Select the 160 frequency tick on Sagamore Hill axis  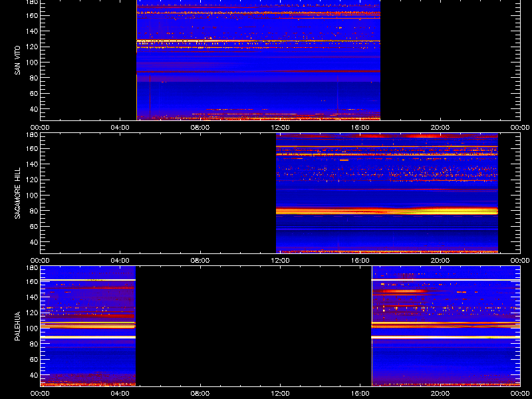point(31,148)
